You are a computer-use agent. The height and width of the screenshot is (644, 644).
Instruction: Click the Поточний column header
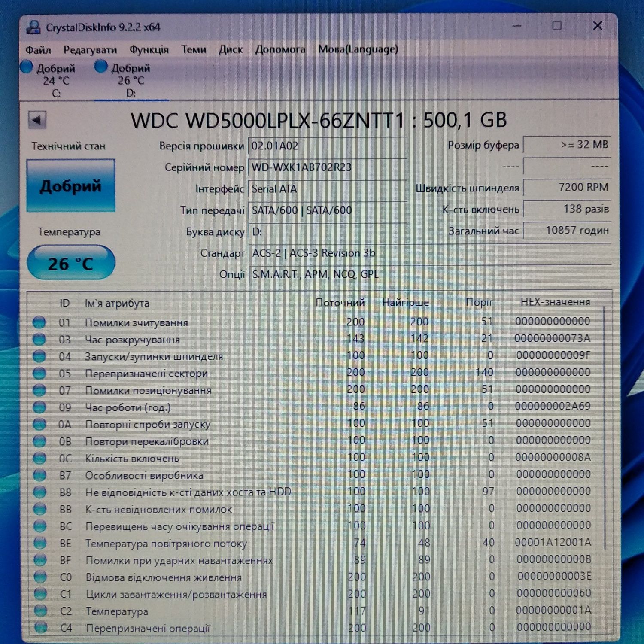(340, 303)
